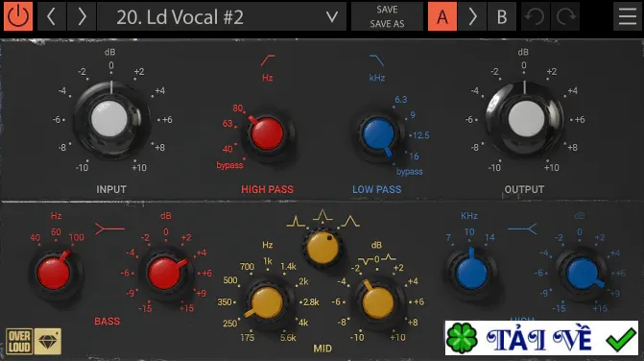Image resolution: width=644 pixels, height=361 pixels.
Task: Click the narrow bandwidth peak icon
Action: (296, 222)
